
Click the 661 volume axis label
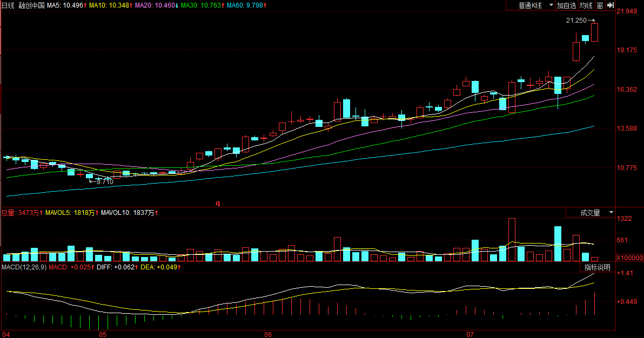622,240
